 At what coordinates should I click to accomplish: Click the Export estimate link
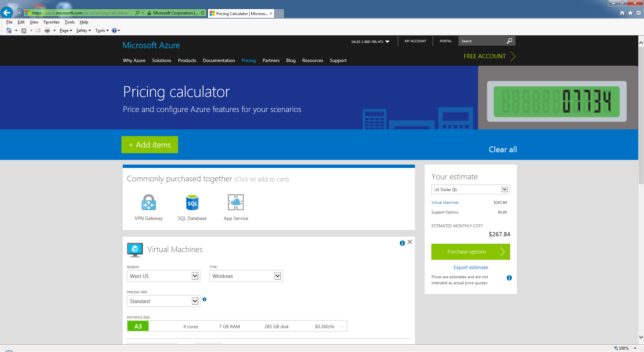[x=471, y=268]
